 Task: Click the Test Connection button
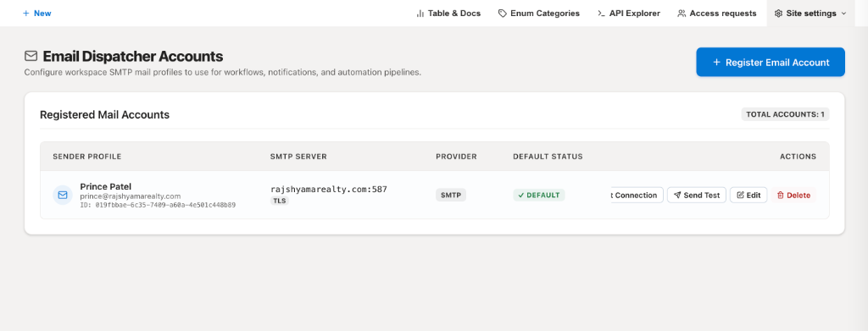(637, 195)
